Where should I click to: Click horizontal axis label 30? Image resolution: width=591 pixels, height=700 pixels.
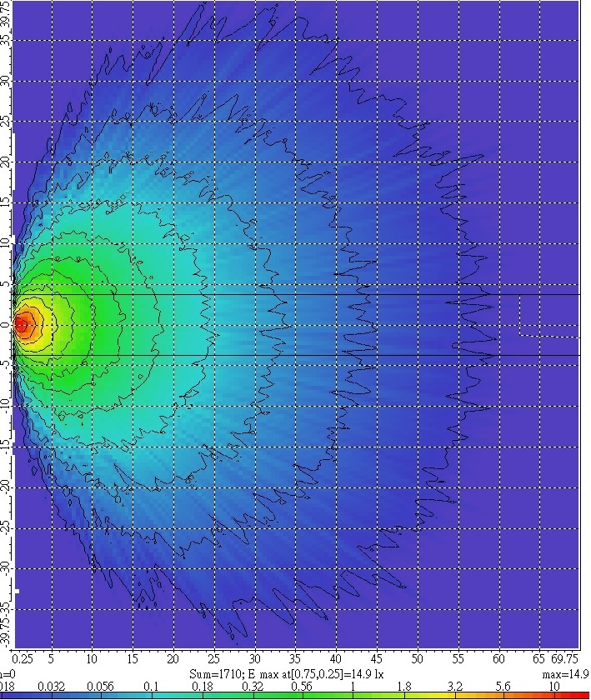point(254,659)
